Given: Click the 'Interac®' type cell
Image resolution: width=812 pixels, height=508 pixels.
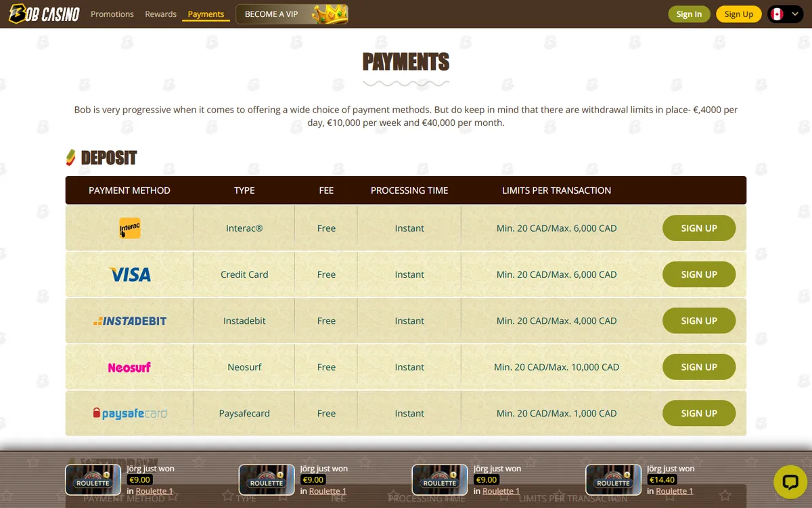Looking at the screenshot, I should [x=244, y=228].
